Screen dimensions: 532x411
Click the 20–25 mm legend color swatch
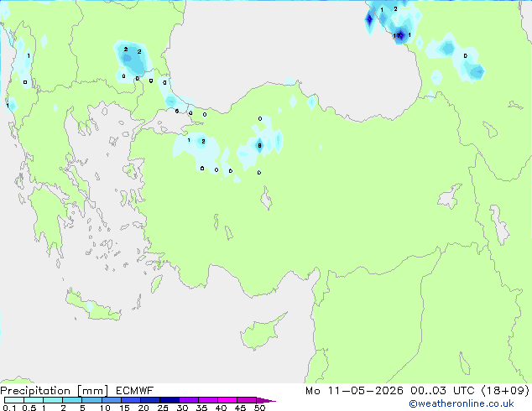pyautogui.click(x=150, y=400)
